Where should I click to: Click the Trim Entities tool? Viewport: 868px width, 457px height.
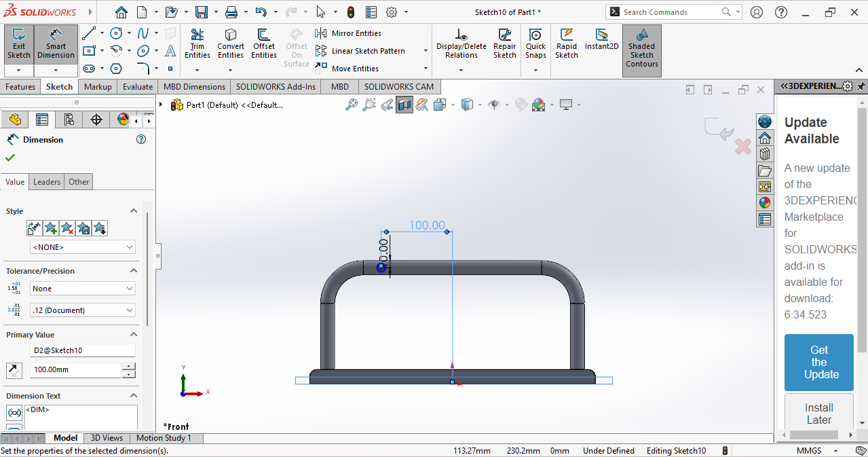[x=197, y=44]
